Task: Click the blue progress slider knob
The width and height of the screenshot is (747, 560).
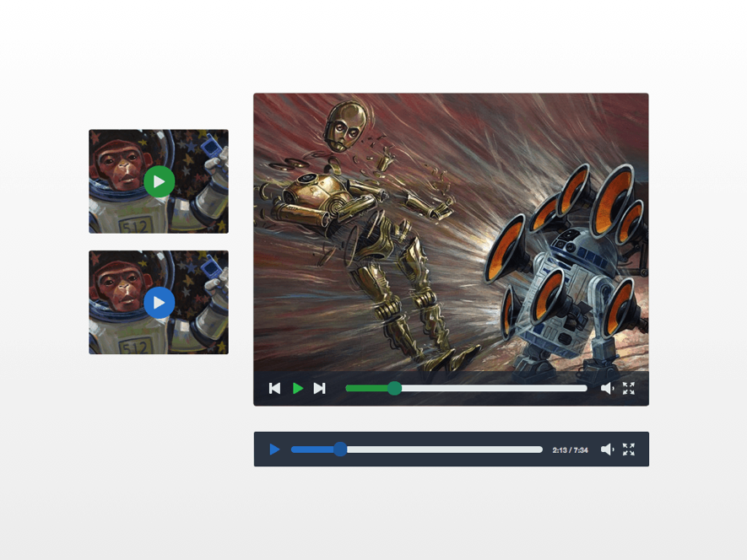Action: 340,449
